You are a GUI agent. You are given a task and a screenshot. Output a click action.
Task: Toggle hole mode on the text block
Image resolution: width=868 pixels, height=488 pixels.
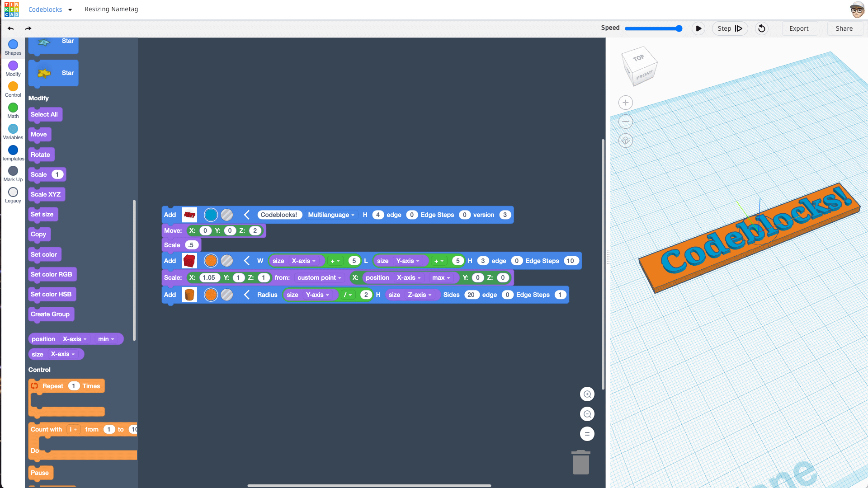tap(227, 215)
